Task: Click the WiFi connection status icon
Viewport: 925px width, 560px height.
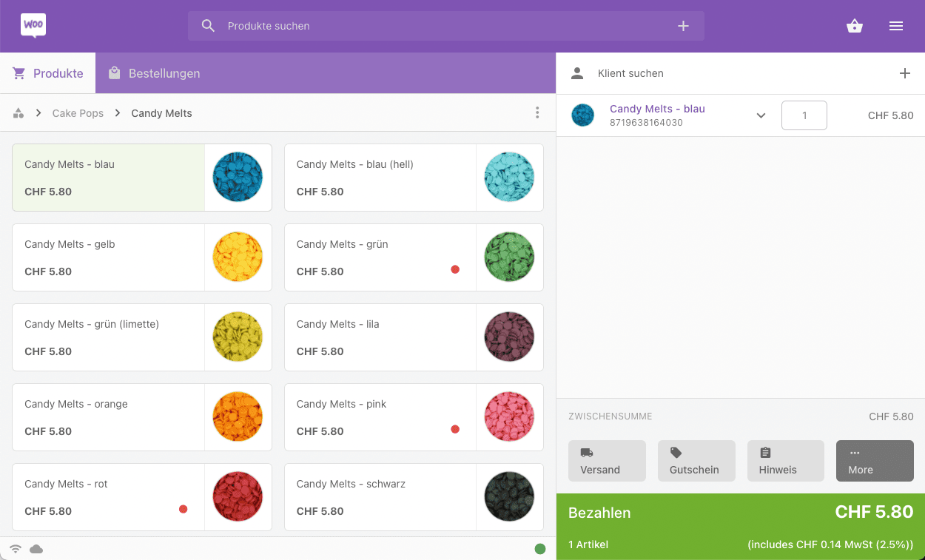Action: pyautogui.click(x=16, y=549)
